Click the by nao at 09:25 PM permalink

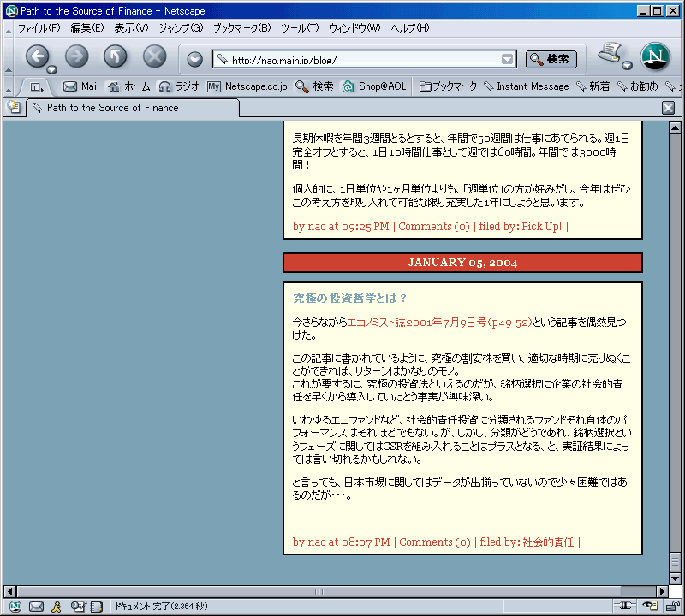coord(341,226)
